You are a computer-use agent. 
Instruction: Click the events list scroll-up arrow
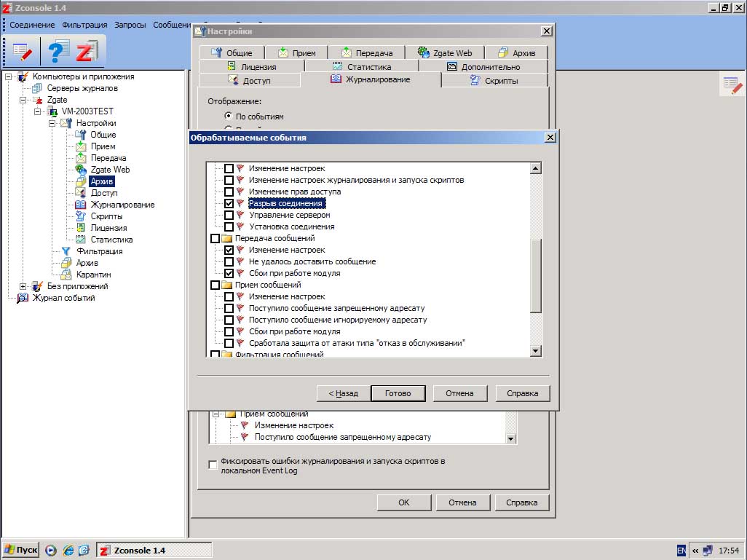click(x=536, y=168)
